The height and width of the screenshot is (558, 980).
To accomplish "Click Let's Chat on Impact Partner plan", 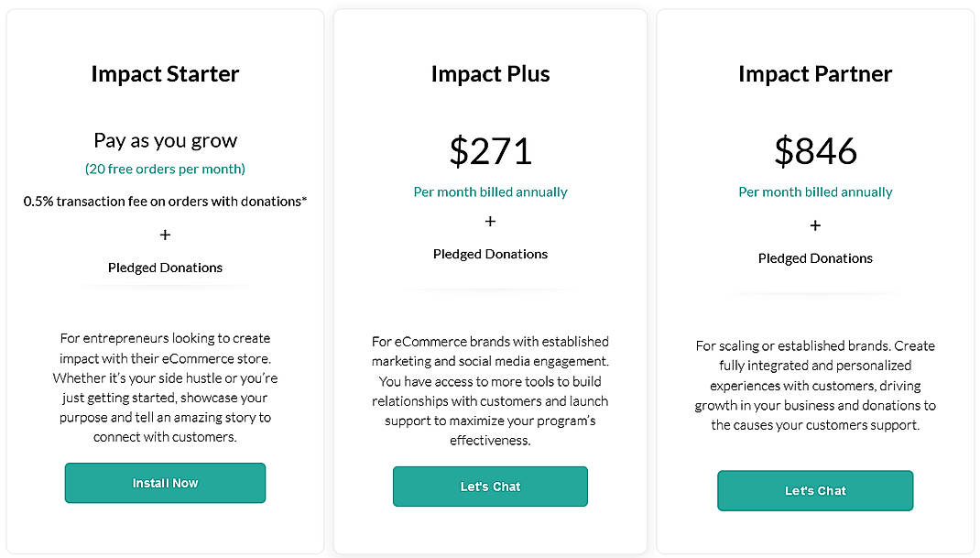I will tap(814, 490).
